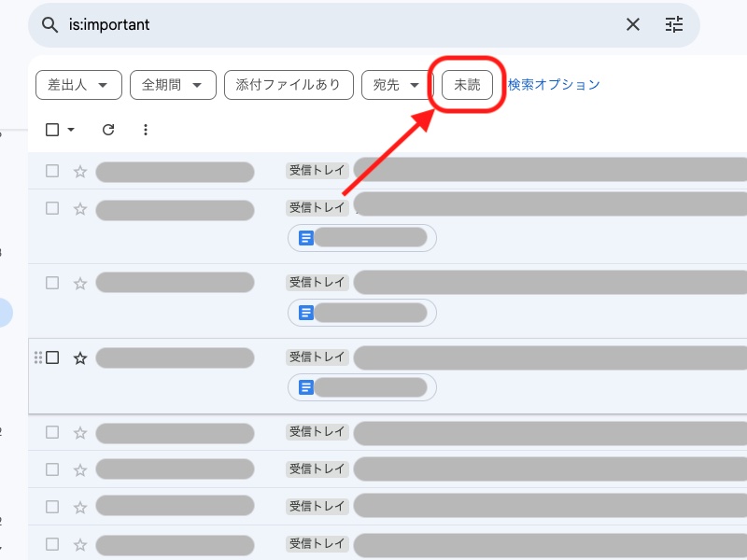Check the checkbox of the bottom email row
The image size is (747, 560).
[x=52, y=543]
